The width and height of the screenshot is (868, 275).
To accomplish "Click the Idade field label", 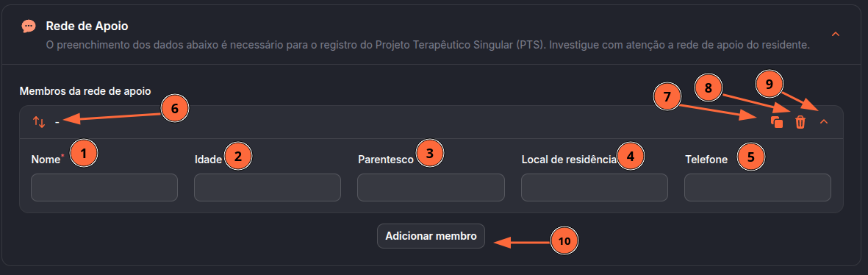I will click(x=208, y=160).
